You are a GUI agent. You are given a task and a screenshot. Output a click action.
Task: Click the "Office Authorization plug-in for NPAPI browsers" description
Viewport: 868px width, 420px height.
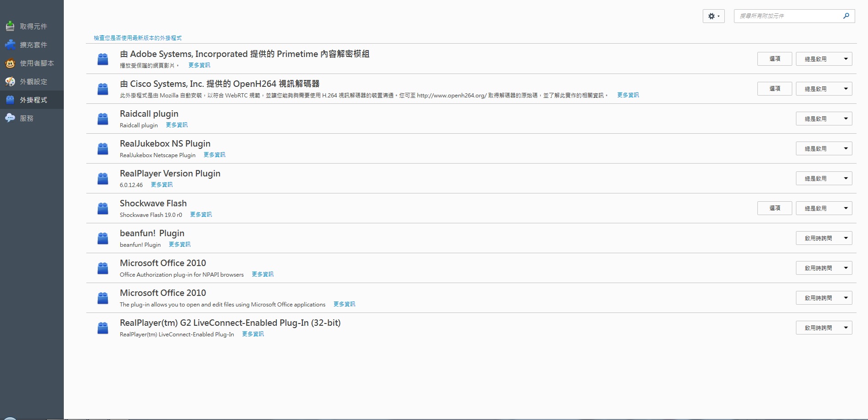tap(182, 274)
